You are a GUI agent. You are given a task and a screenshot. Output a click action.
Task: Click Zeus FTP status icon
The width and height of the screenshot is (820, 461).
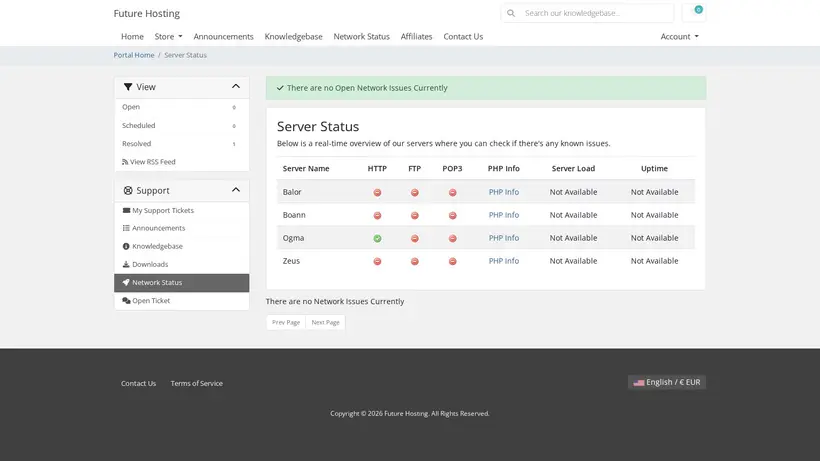(x=415, y=261)
